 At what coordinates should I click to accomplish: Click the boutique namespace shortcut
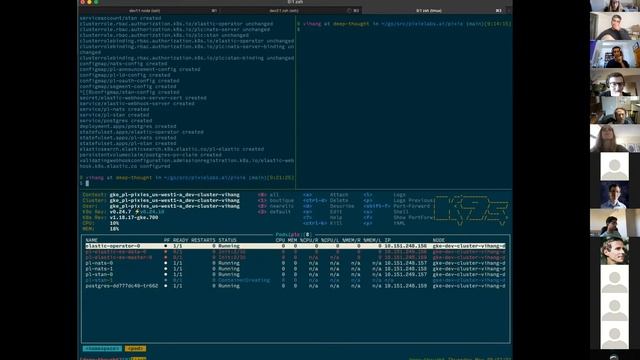tap(282, 200)
